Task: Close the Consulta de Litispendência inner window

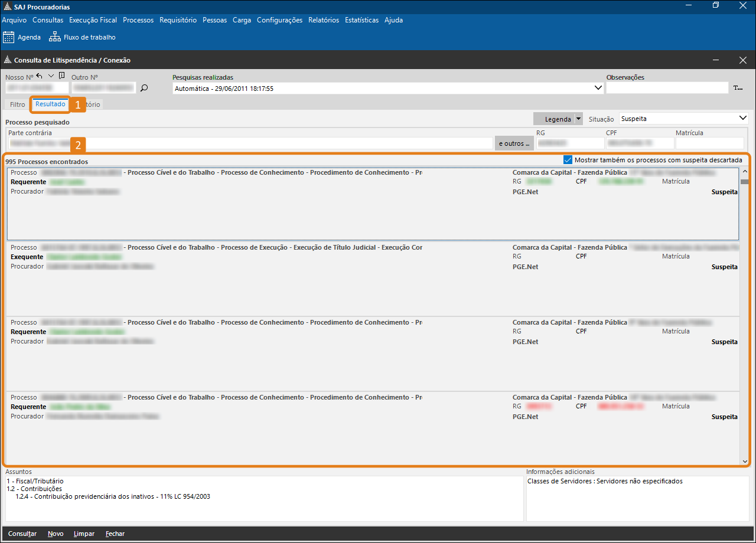Action: [743, 60]
